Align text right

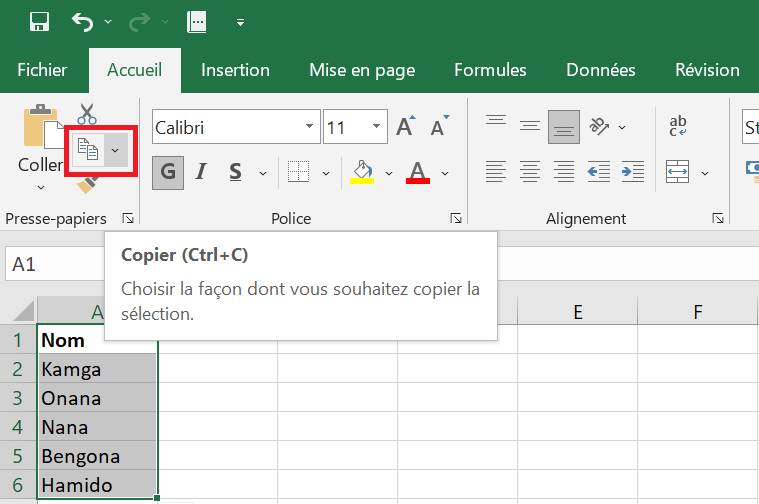564,172
